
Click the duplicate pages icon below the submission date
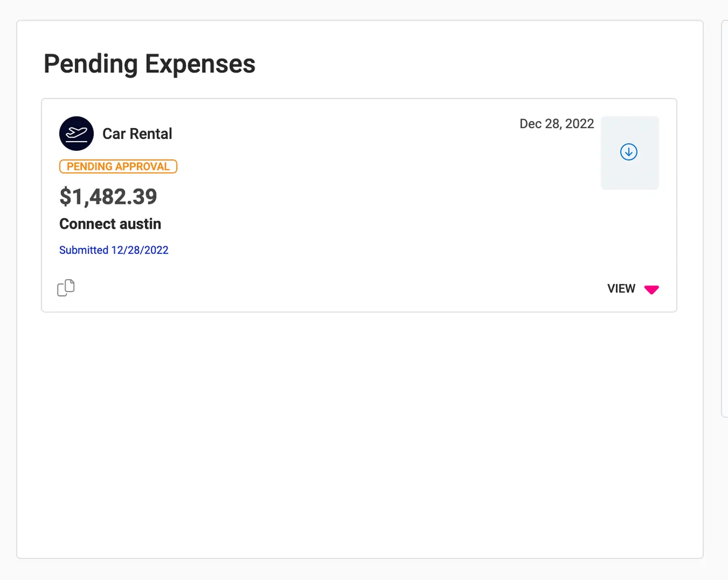(66, 288)
